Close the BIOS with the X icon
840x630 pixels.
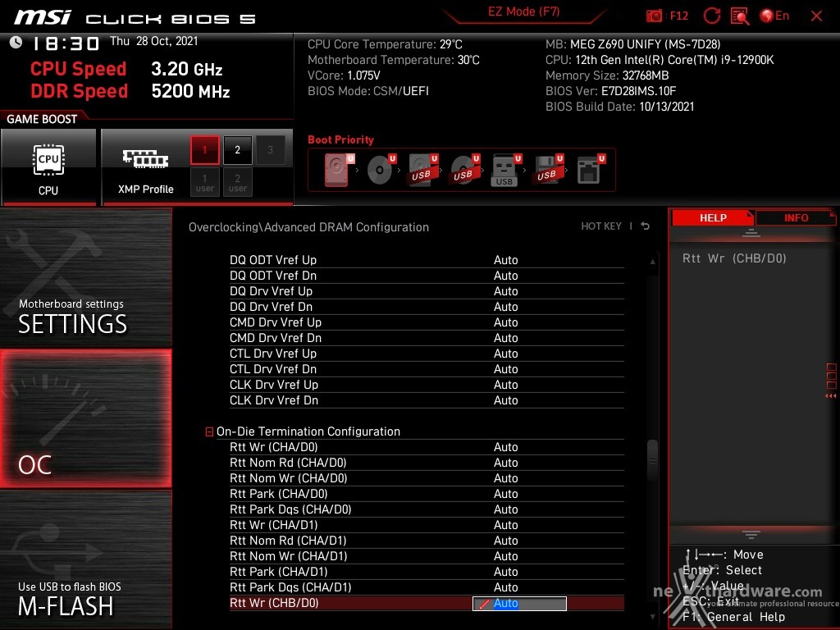(x=816, y=16)
